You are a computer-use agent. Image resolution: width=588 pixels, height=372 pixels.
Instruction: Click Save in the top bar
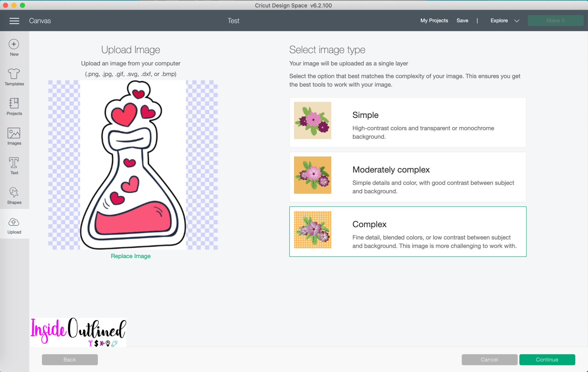coord(462,21)
